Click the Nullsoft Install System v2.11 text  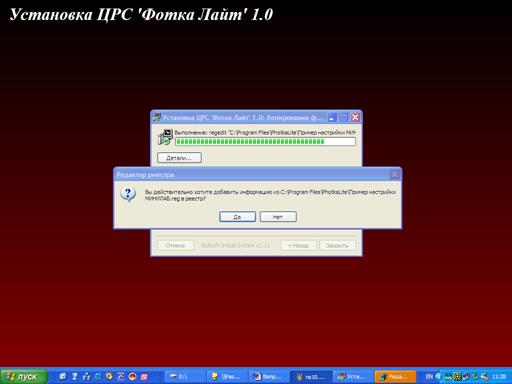tap(235, 245)
